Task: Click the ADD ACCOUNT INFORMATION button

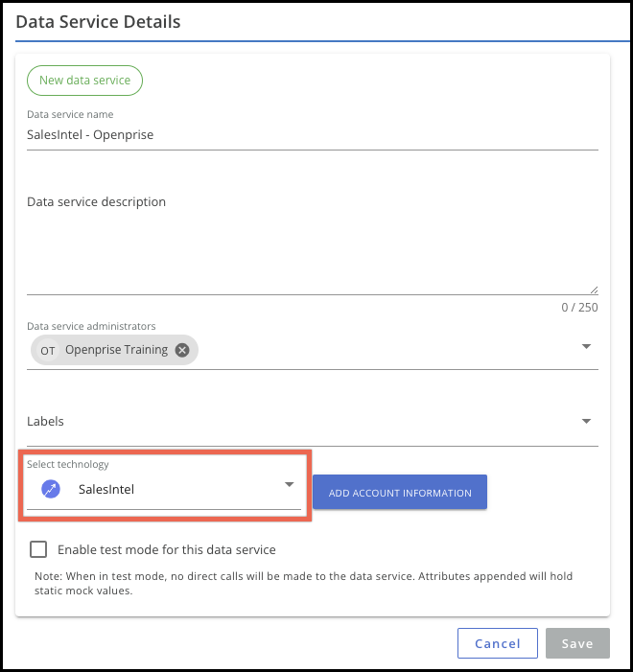Action: pyautogui.click(x=400, y=492)
